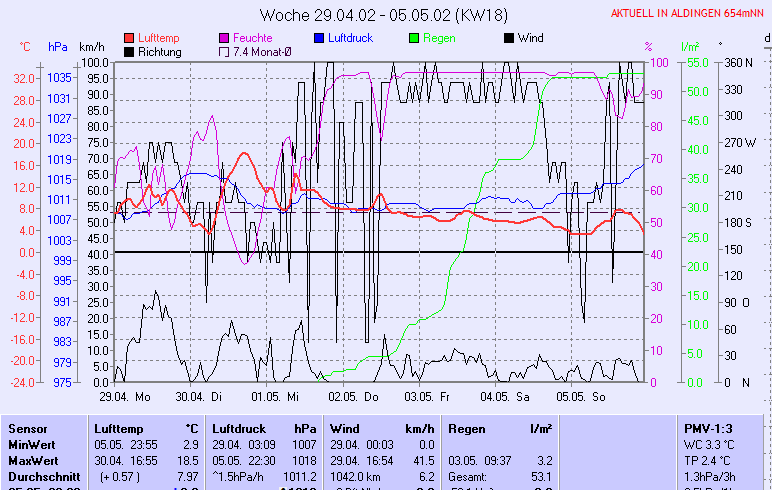Screen dimensions: 772x490
Task: Click the red °C axis unit label
Action: coord(25,47)
